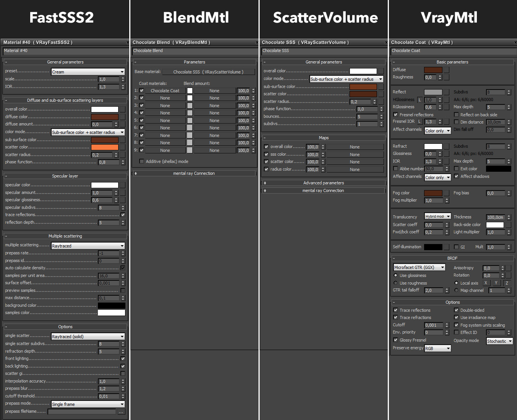Toggle back lighting checkbox
The width and height of the screenshot is (517, 420).
[x=123, y=366]
